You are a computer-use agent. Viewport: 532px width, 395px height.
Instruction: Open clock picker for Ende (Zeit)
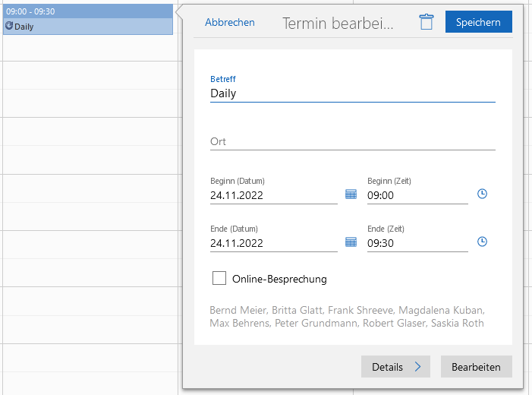click(482, 242)
